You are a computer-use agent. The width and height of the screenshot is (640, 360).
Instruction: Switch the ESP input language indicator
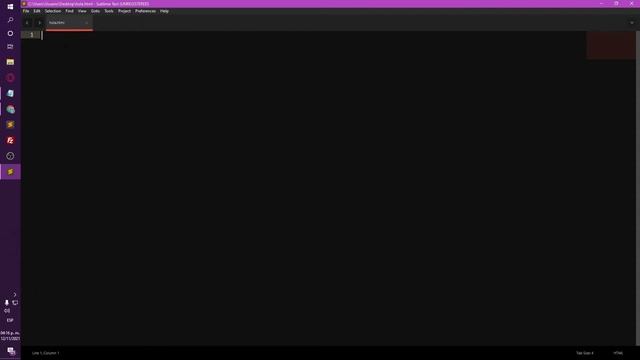pyautogui.click(x=10, y=320)
